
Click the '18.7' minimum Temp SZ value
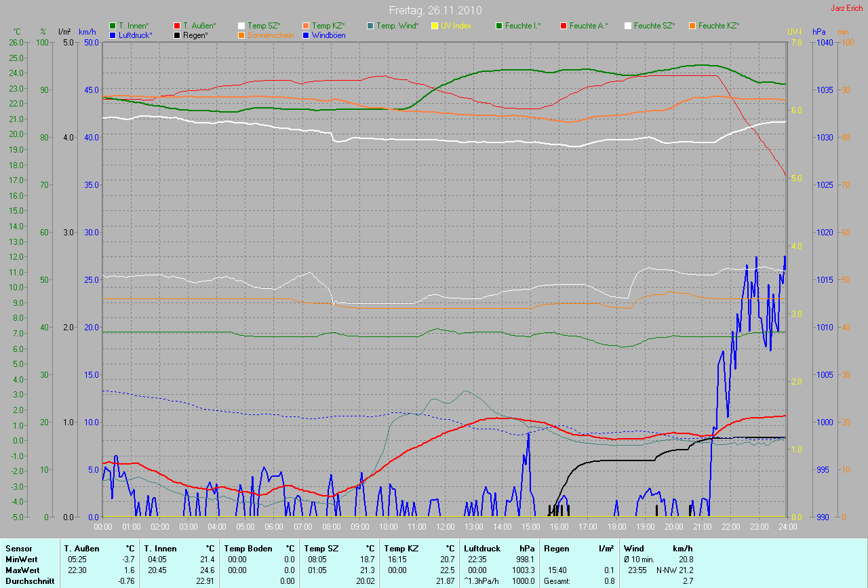coord(368,559)
